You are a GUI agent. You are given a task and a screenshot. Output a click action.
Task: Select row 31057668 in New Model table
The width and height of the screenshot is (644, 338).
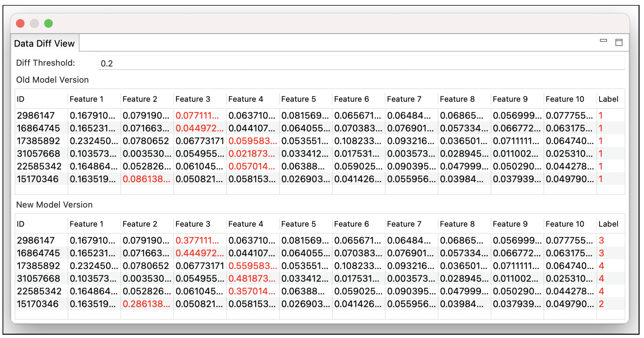coord(38,279)
